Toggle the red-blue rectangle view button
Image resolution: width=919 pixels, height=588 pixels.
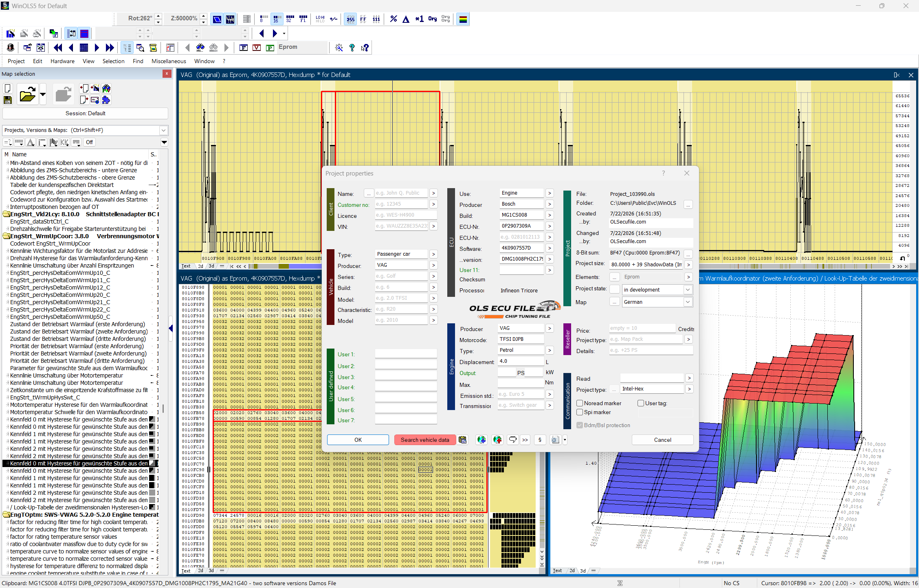pos(84,33)
